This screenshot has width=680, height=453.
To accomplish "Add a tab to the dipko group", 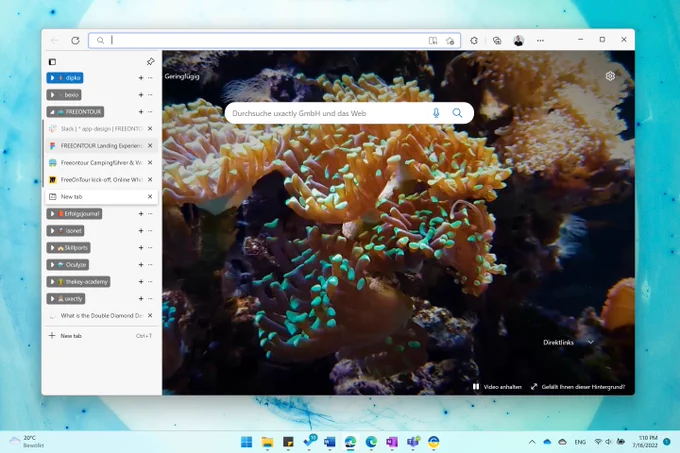I will (141, 78).
